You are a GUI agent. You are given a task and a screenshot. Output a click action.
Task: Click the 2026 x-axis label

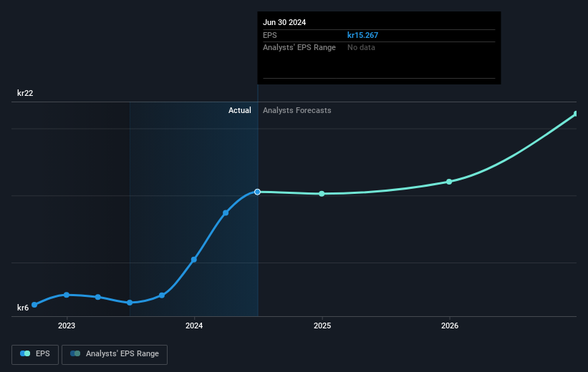click(450, 326)
